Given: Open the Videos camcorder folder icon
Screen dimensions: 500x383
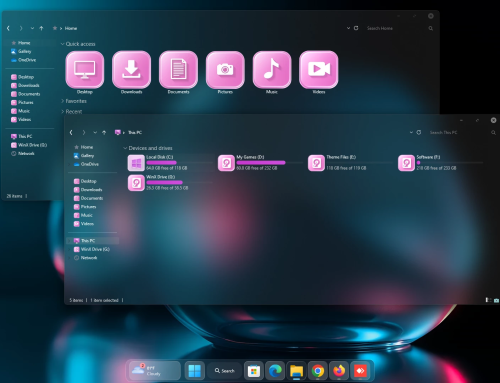Looking at the screenshot, I should 319,69.
